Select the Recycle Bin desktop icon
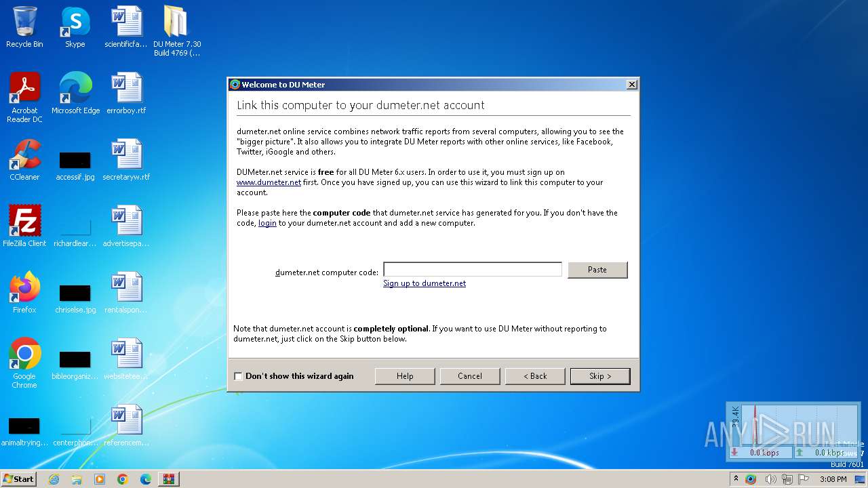 click(24, 27)
